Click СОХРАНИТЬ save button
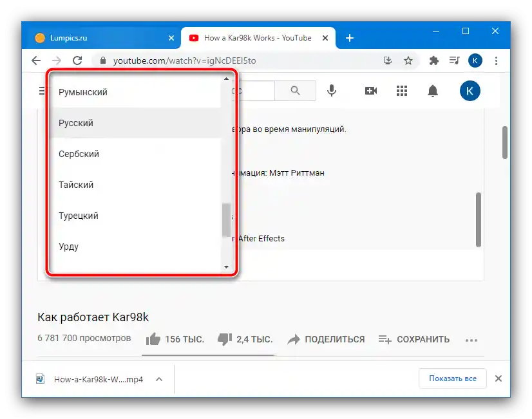The width and height of the screenshot is (532, 419). click(x=413, y=339)
